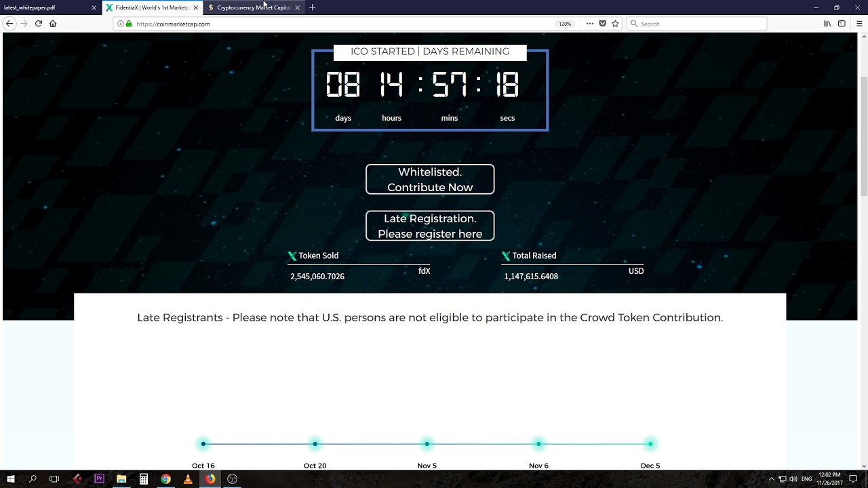This screenshot has height=488, width=868.
Task: Reset the 120% zoom level badge
Action: tap(565, 24)
